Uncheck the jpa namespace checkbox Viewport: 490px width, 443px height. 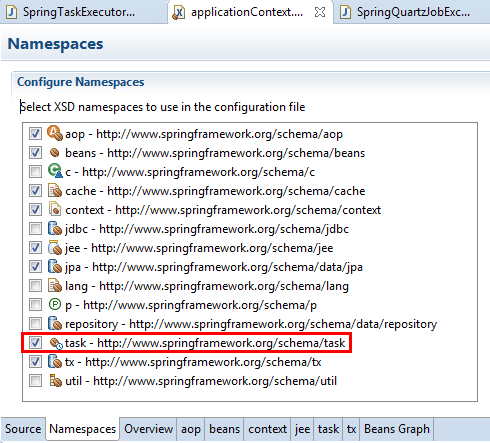35,267
